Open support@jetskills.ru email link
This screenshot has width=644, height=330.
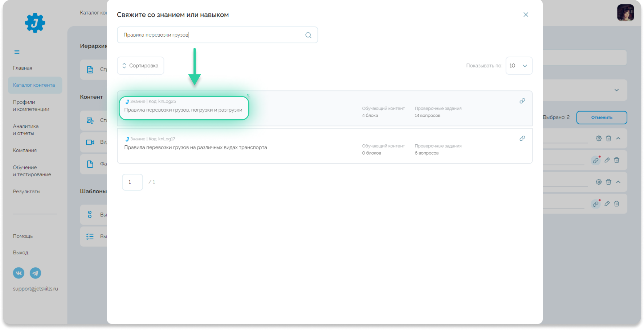(x=35, y=289)
